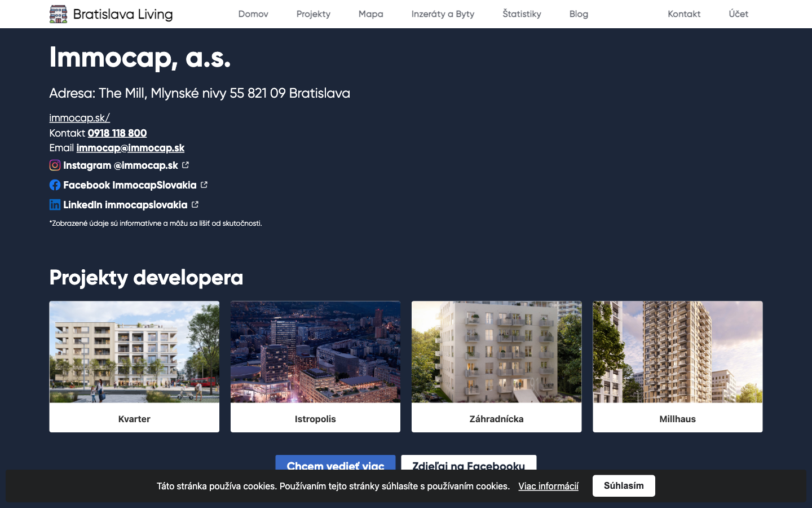Click the Bratislava Living logo
812x508 pixels.
(111, 14)
